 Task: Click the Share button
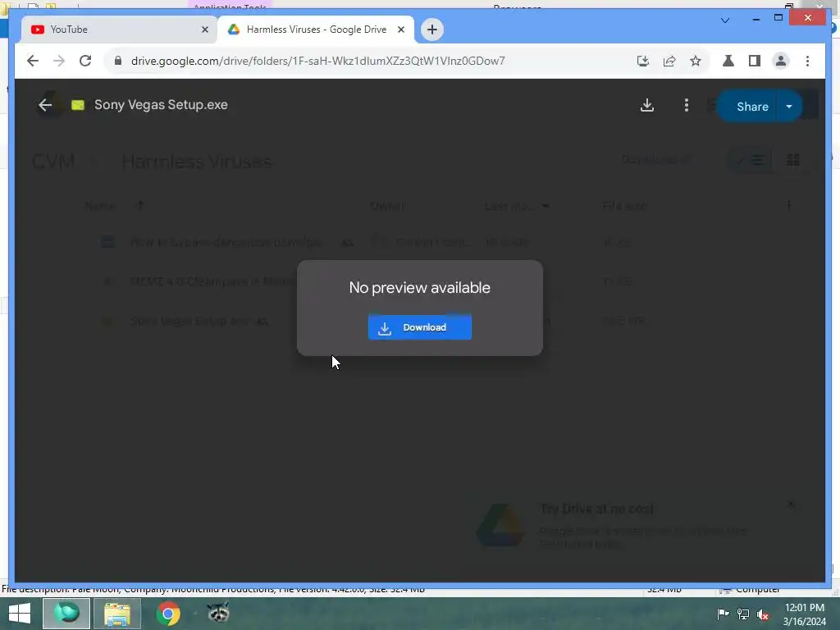751,107
